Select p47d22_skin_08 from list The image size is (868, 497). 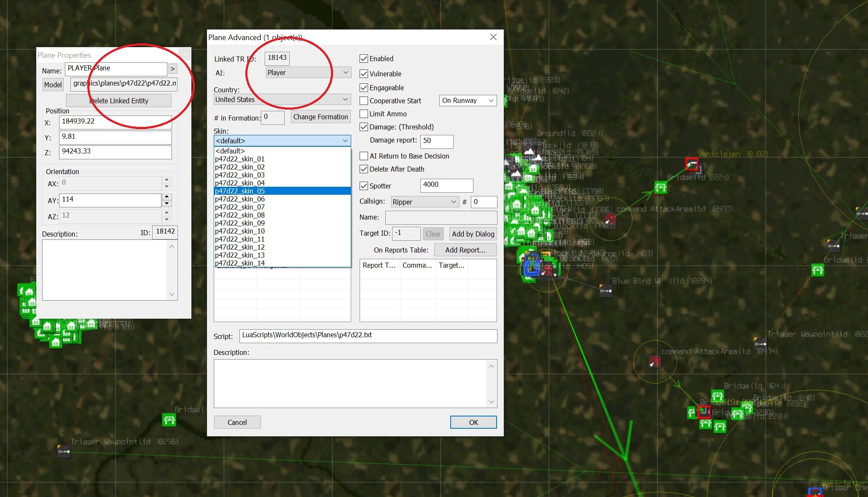coord(282,215)
